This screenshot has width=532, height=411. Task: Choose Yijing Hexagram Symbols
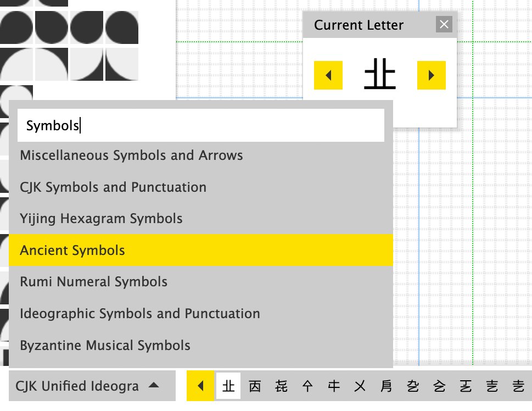[201, 218]
